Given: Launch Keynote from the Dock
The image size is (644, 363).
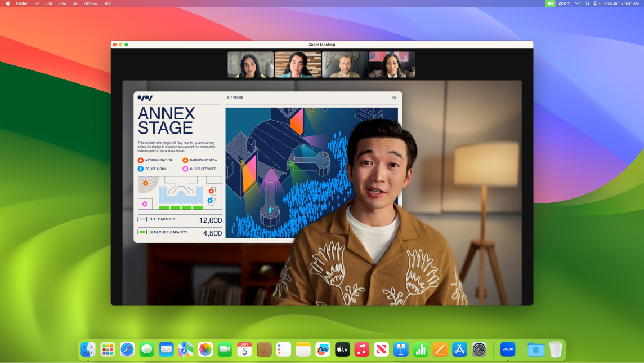Looking at the screenshot, I should 401,349.
